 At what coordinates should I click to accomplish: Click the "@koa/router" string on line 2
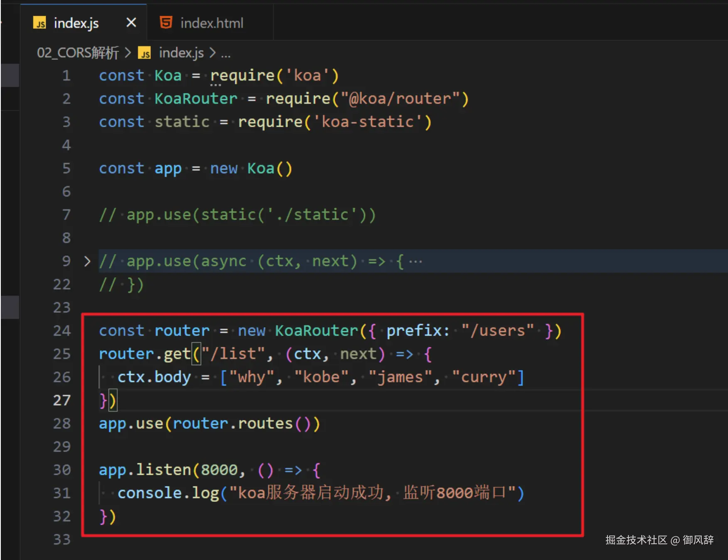point(400,99)
